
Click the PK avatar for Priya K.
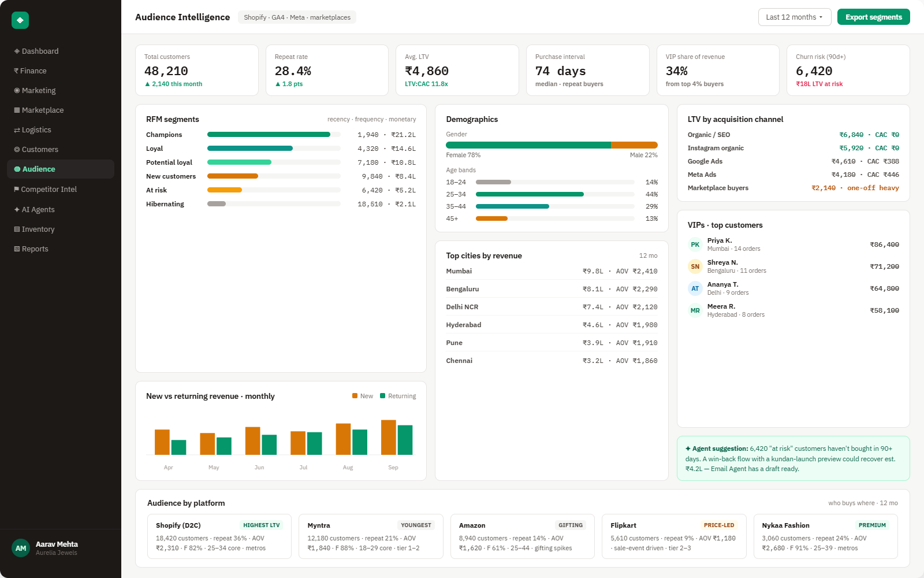695,244
